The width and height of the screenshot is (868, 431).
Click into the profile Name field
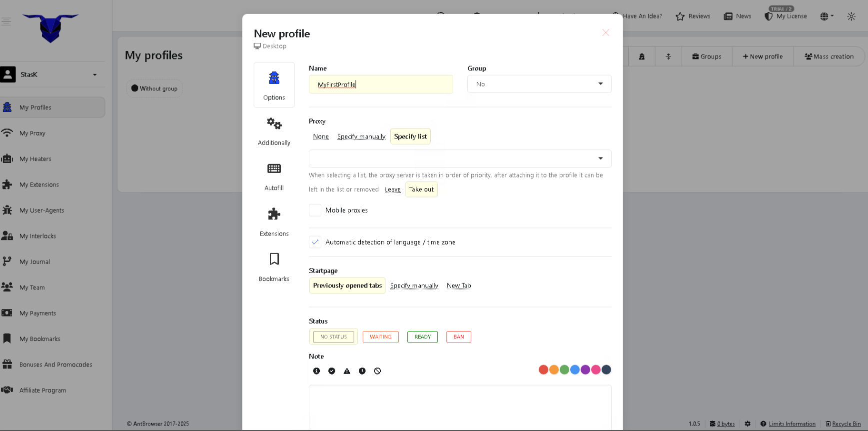[380, 84]
